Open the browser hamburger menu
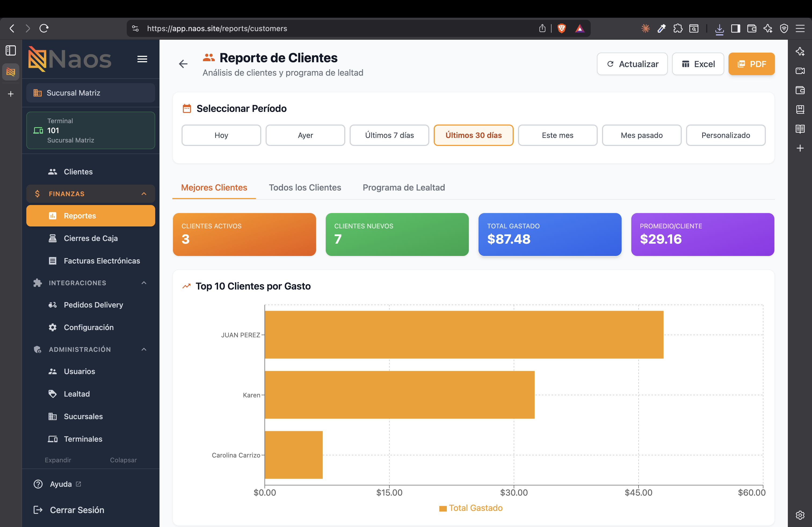This screenshot has height=527, width=812. pos(800,28)
